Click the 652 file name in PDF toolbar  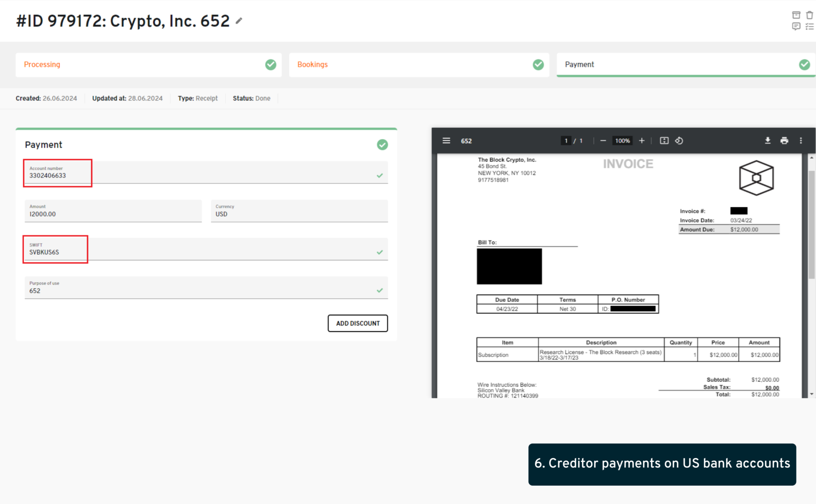tap(466, 141)
